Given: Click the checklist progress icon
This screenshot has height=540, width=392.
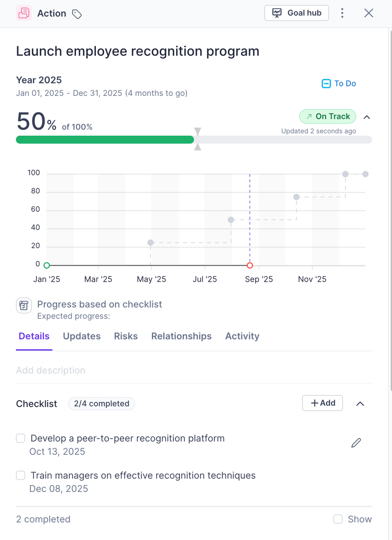Looking at the screenshot, I should (x=24, y=306).
